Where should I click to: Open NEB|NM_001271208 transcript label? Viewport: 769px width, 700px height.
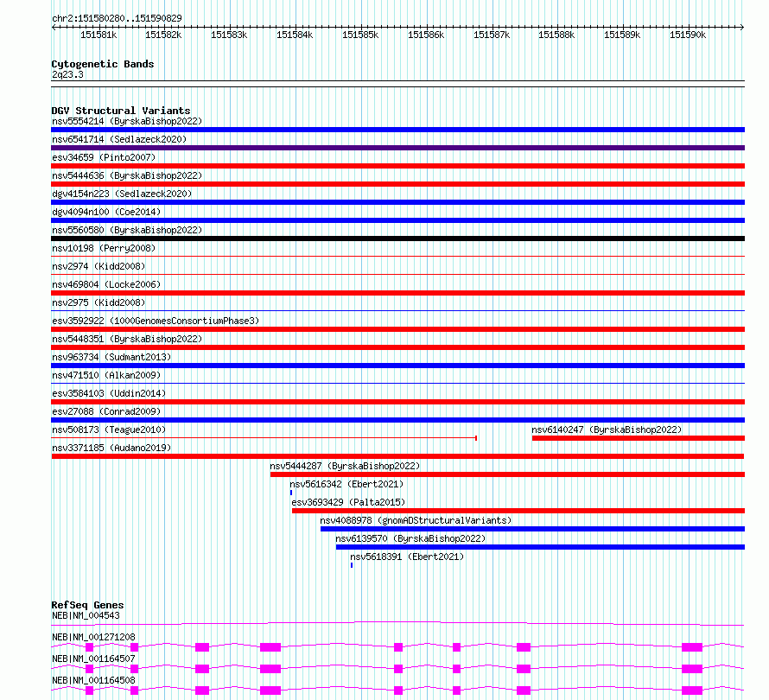tap(93, 637)
